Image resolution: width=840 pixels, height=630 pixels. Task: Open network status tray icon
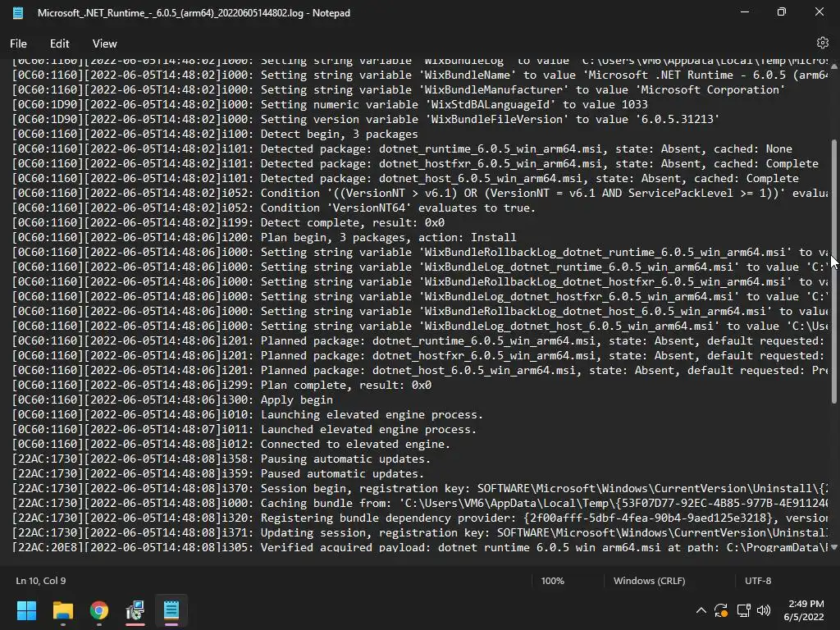[x=743, y=610]
